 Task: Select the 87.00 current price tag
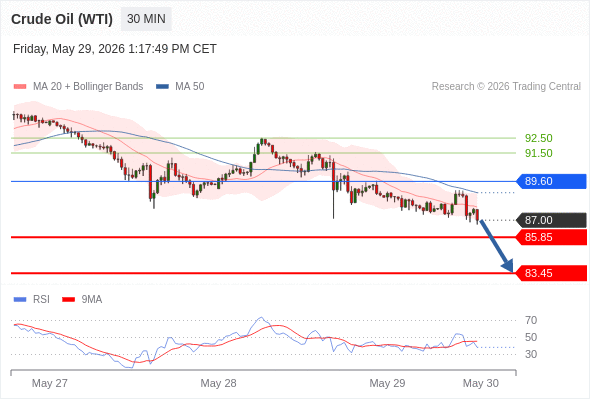pyautogui.click(x=551, y=220)
